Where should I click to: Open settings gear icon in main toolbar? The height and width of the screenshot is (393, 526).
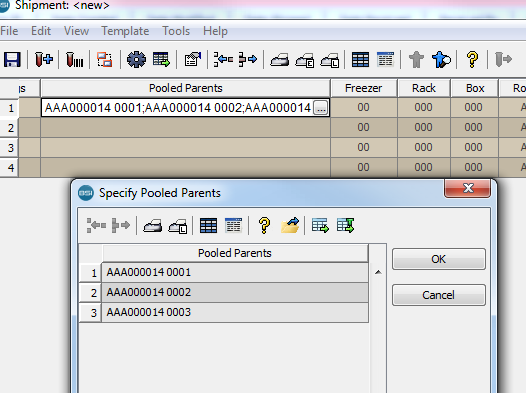(x=136, y=60)
